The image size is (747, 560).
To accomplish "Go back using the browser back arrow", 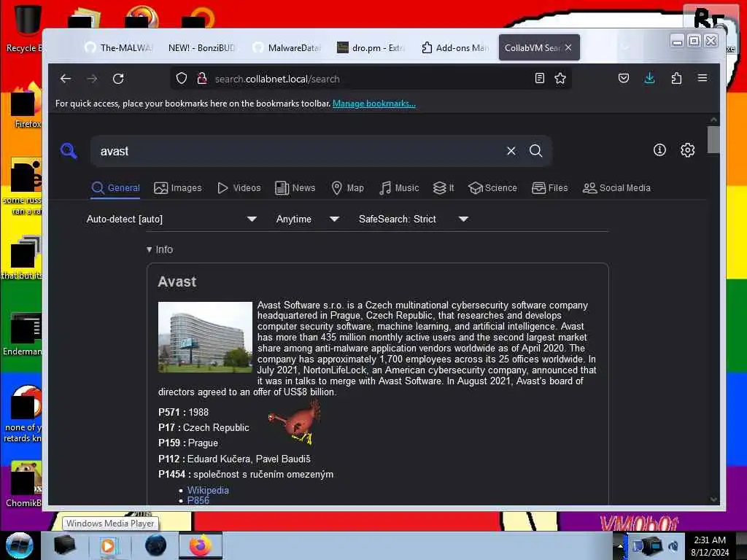I will [66, 79].
